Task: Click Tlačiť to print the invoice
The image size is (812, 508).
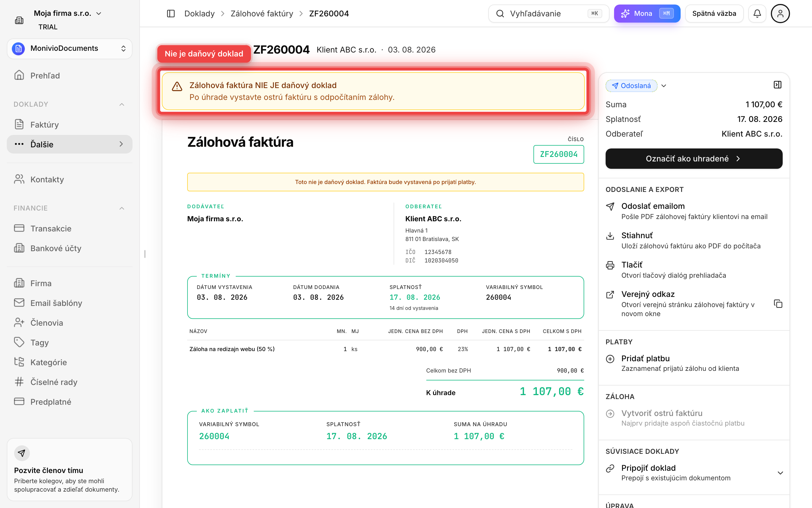Action: 694,270
